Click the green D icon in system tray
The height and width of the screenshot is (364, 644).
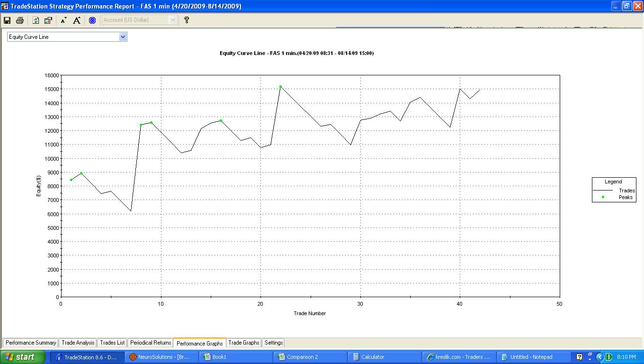pyautogui.click(x=608, y=357)
